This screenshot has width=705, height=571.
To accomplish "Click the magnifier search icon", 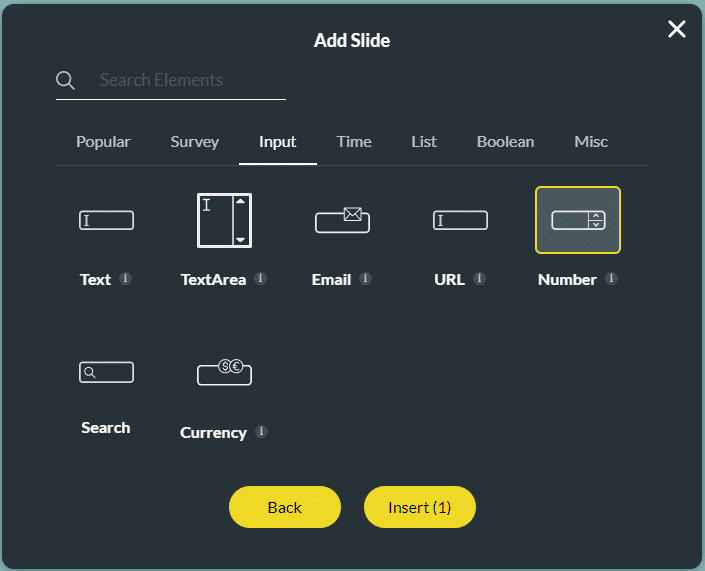I will [x=65, y=80].
